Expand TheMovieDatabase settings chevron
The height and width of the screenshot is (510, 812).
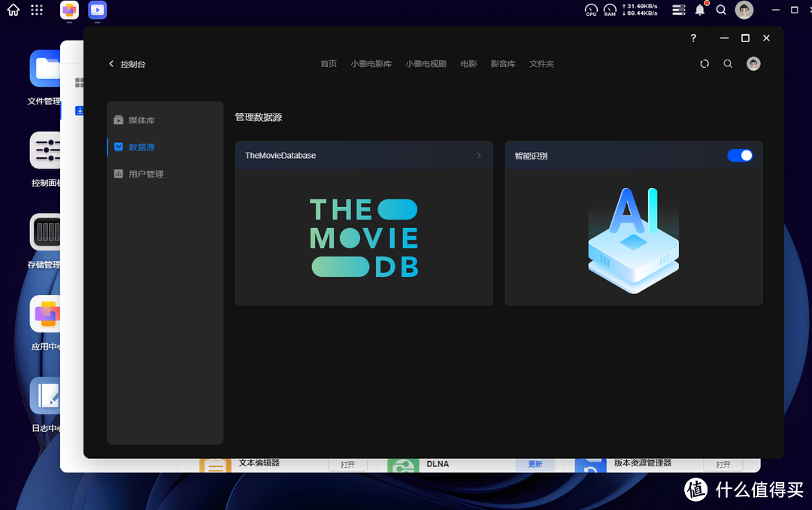point(479,156)
